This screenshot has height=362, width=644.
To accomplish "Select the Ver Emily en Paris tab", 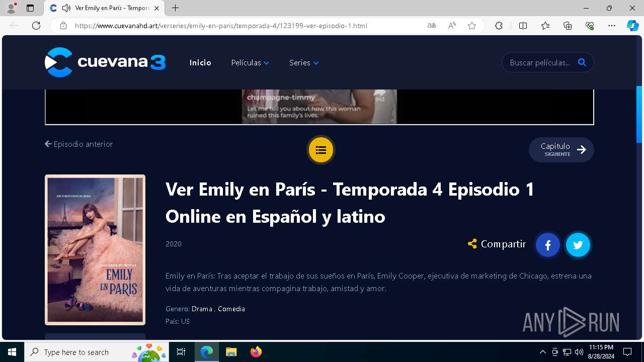I will (105, 8).
